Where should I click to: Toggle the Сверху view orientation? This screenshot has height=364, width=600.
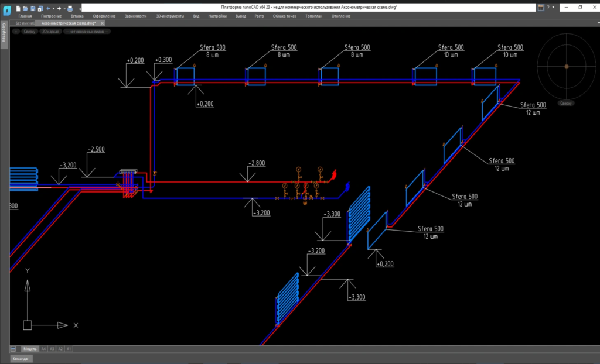[x=29, y=31]
